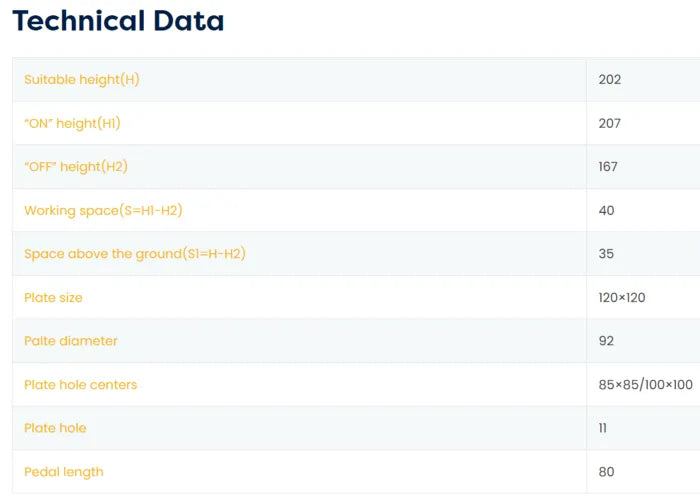Screen dimensions: 700x503
Task: Select the 85×85/100×100 value
Action: [645, 385]
